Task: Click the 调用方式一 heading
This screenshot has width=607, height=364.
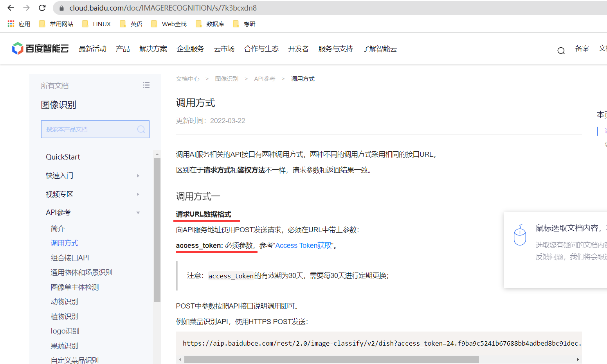Action: [198, 196]
